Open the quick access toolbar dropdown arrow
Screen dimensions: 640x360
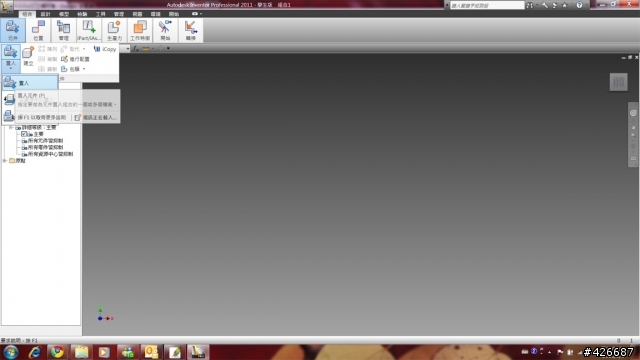[201, 14]
